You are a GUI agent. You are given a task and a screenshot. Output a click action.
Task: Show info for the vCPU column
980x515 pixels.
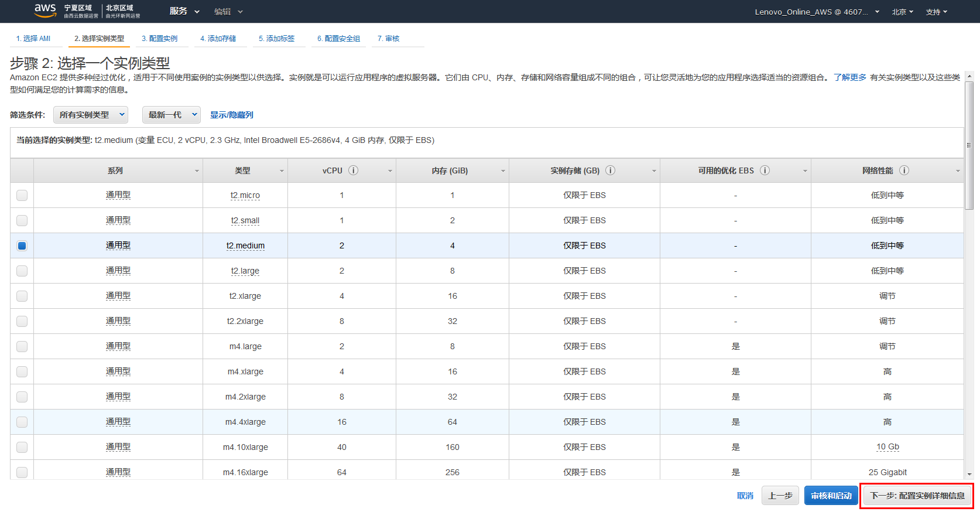[x=354, y=170]
